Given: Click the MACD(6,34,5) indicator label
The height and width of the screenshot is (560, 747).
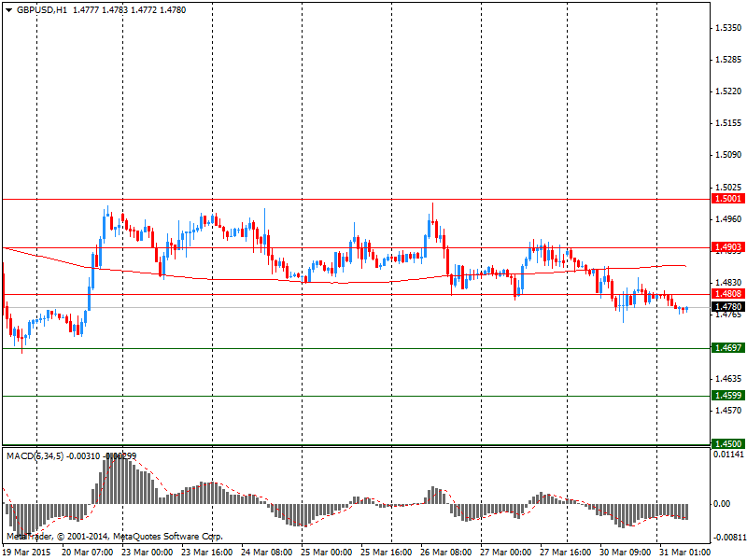Looking at the screenshot, I should (35, 456).
